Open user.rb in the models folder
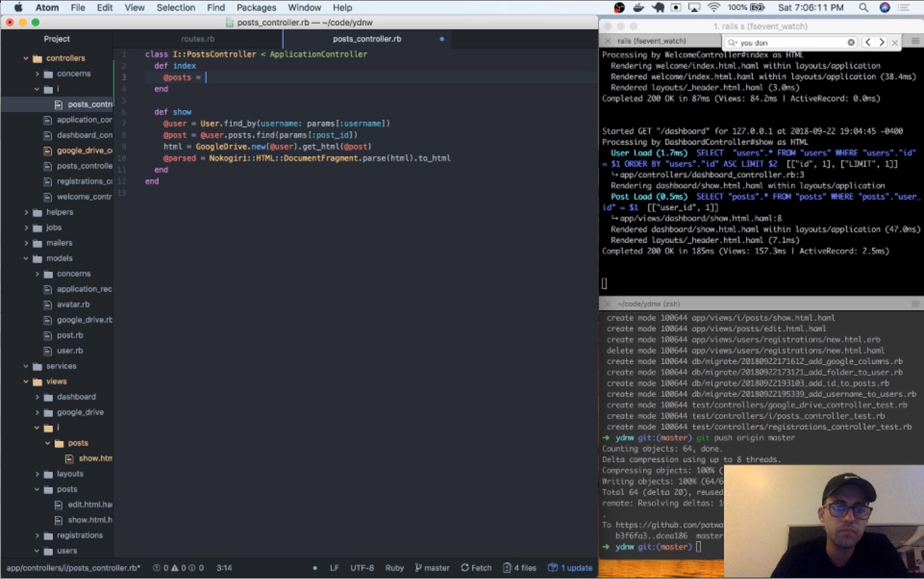 (70, 351)
